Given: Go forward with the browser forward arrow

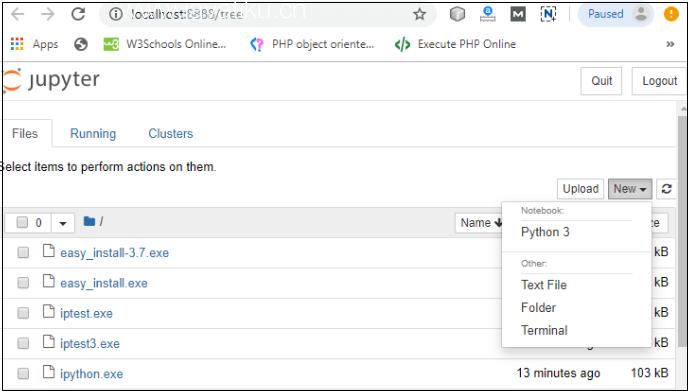Looking at the screenshot, I should [x=47, y=14].
